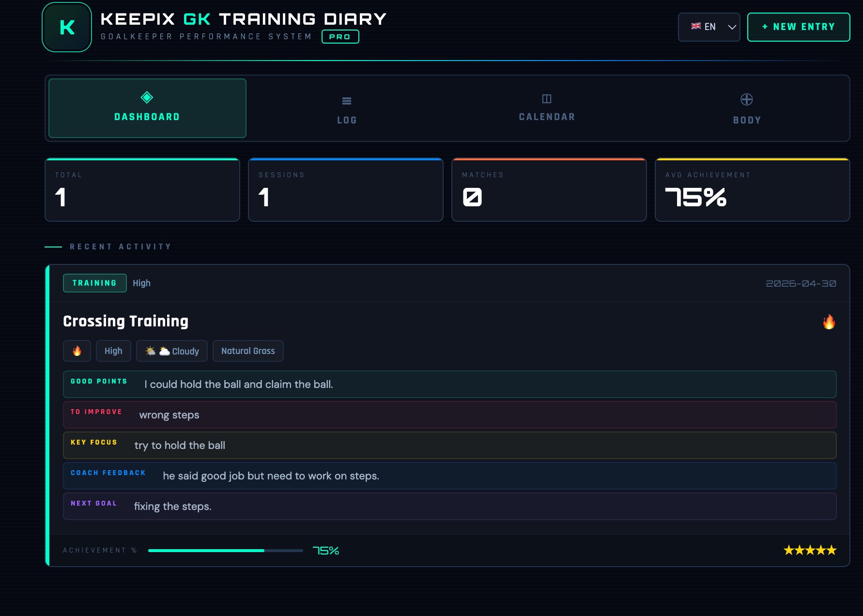Switch to the Log tab

(347, 108)
